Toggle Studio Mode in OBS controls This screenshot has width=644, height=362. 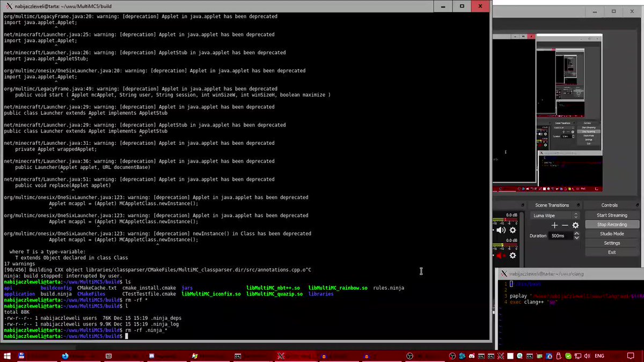611,234
